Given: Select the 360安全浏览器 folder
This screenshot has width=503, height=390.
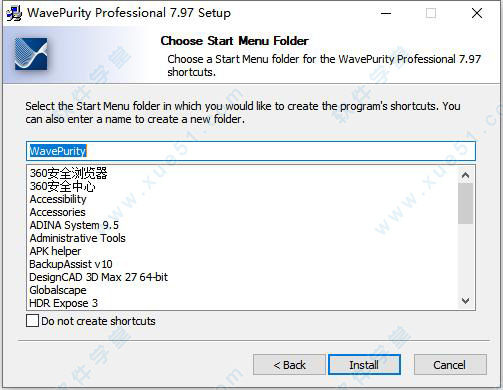Looking at the screenshot, I should (68, 173).
